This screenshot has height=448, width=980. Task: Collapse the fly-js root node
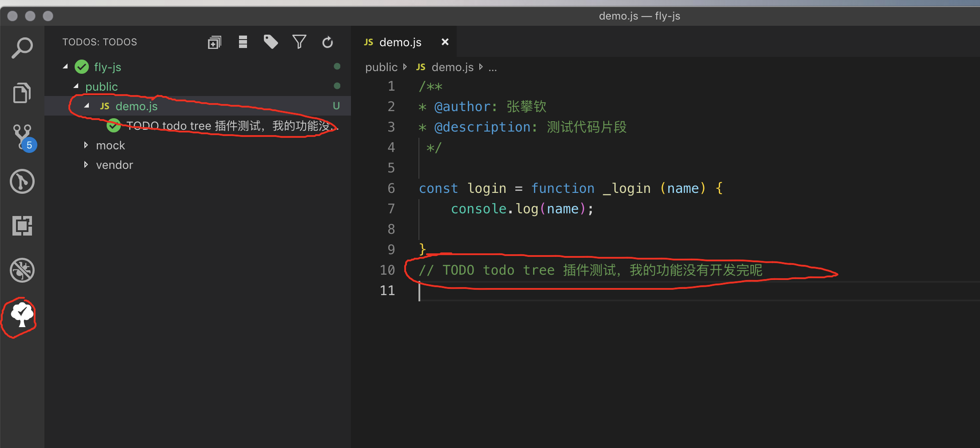(x=65, y=67)
